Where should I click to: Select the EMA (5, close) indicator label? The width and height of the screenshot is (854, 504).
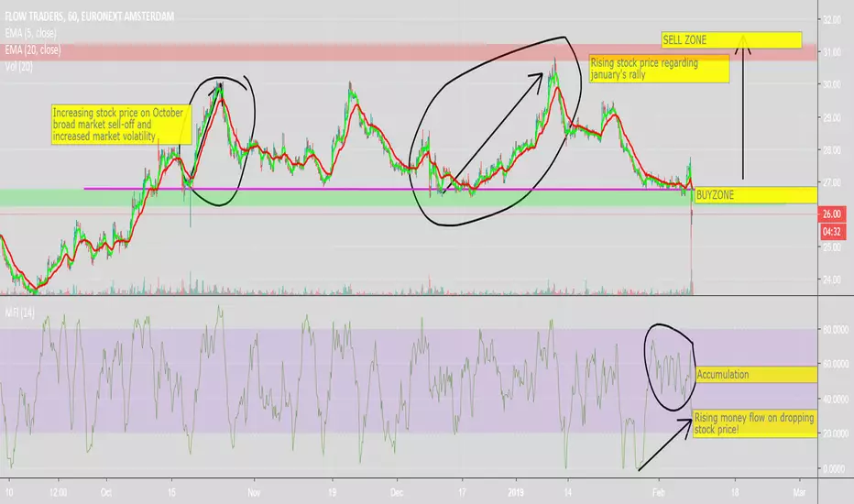tap(30, 33)
